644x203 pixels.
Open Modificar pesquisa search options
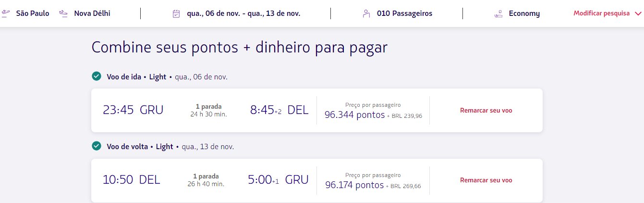pos(602,13)
